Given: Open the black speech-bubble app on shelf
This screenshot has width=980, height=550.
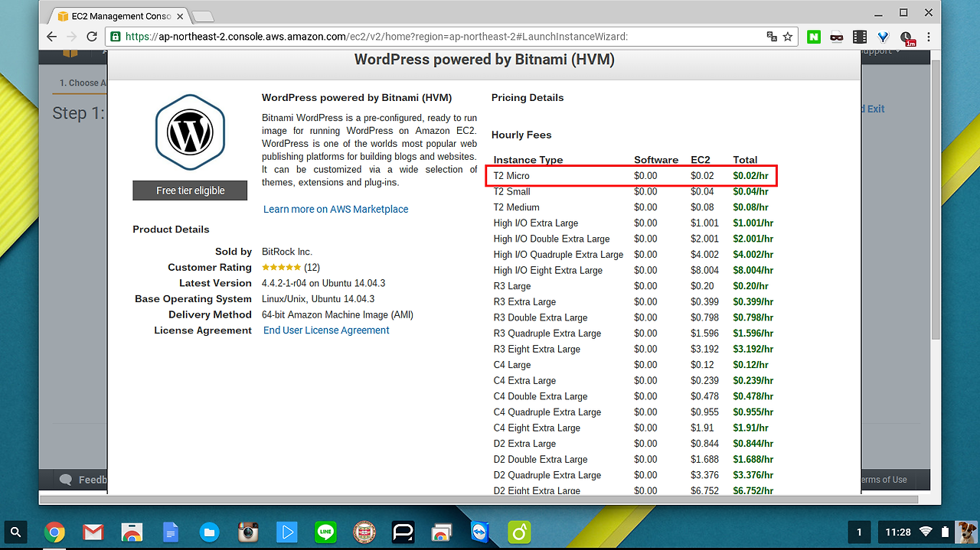Looking at the screenshot, I should pyautogui.click(x=403, y=532).
